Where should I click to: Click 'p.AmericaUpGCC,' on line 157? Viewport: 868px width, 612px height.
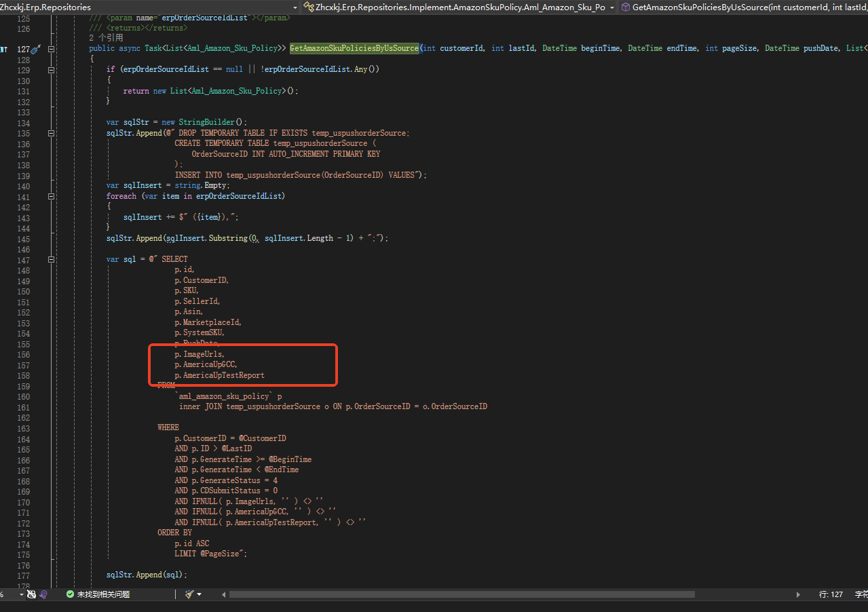pyautogui.click(x=206, y=365)
